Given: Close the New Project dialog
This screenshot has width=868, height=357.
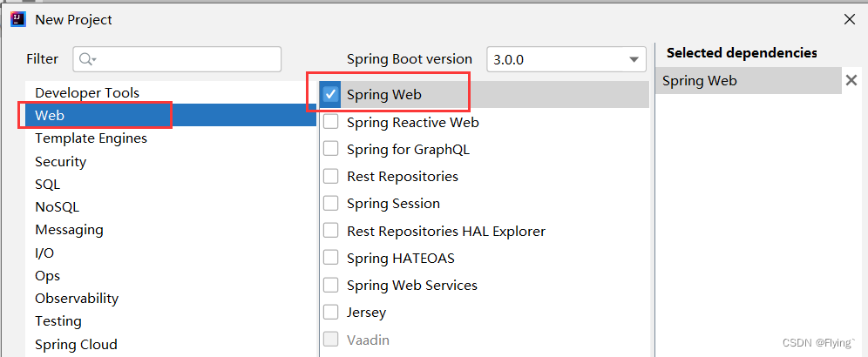Looking at the screenshot, I should coord(849,19).
